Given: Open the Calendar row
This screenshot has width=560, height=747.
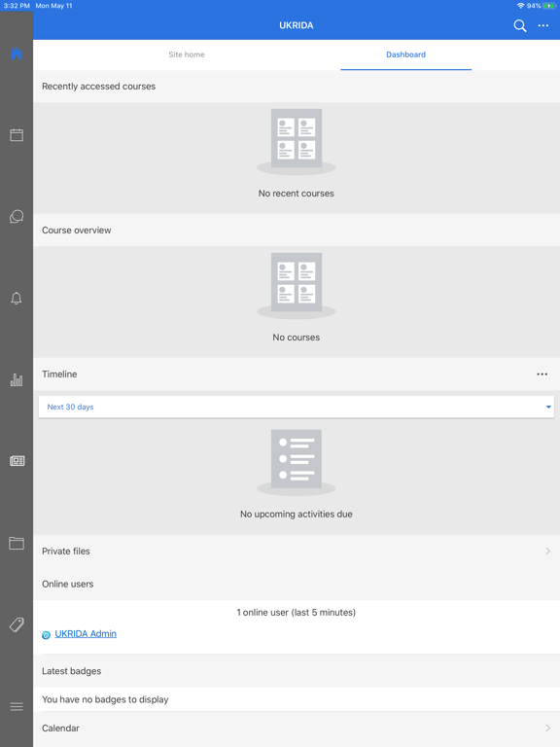Looking at the screenshot, I should (297, 728).
